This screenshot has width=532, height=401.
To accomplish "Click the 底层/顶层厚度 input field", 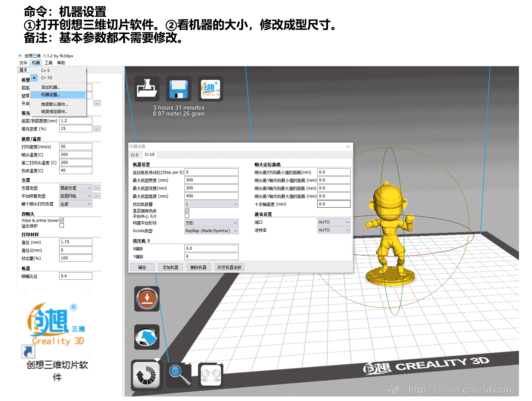I will 76,121.
